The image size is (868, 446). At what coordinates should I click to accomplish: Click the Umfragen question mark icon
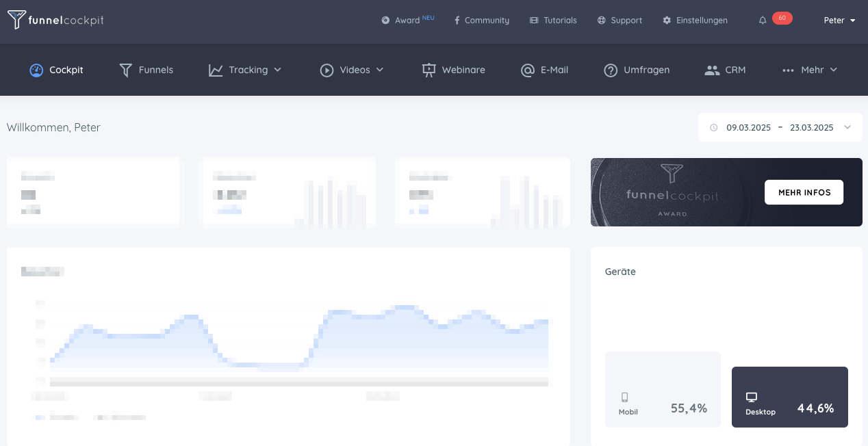point(611,70)
